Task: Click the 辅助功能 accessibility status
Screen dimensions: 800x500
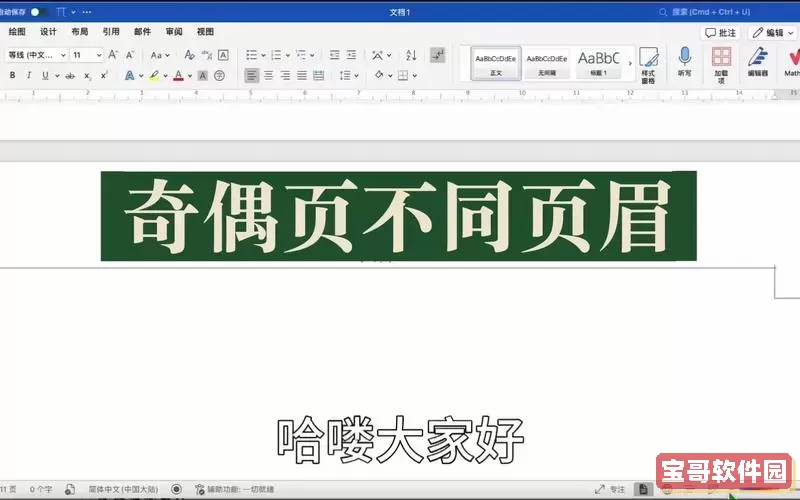Action: click(234, 489)
